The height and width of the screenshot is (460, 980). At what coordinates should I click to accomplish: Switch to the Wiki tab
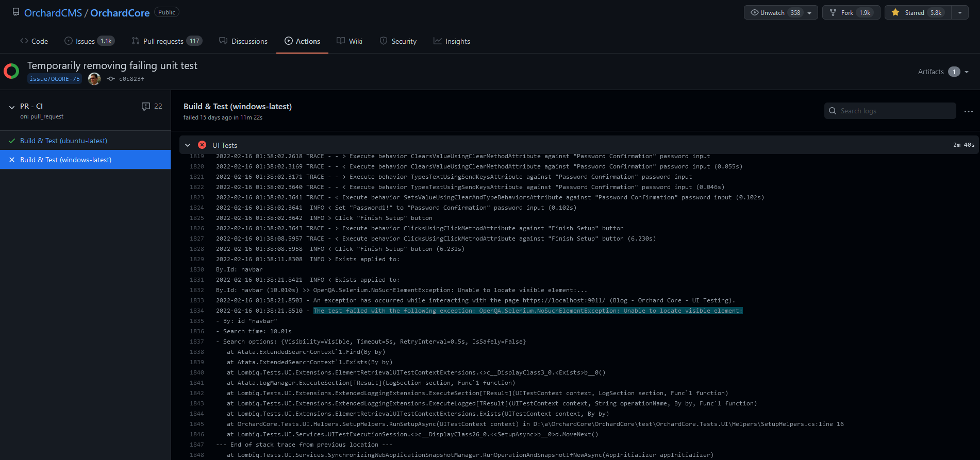click(350, 41)
